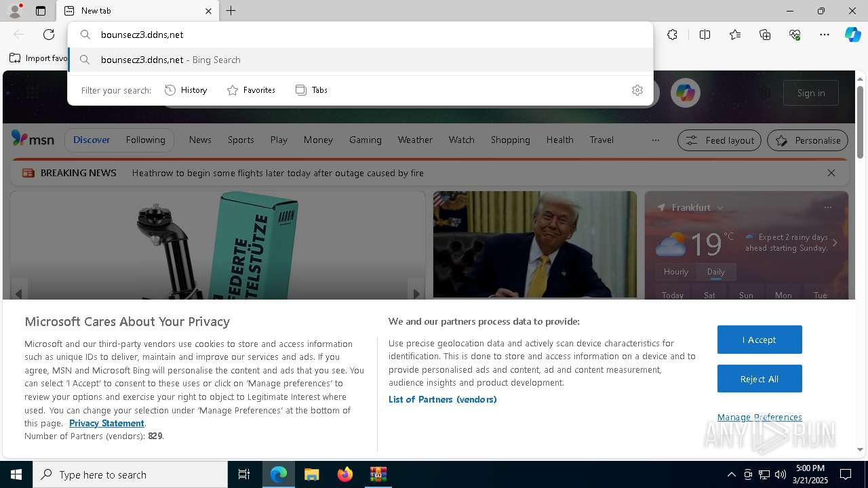Click the browser profile avatar icon
The height and width of the screenshot is (488, 868).
click(x=15, y=11)
